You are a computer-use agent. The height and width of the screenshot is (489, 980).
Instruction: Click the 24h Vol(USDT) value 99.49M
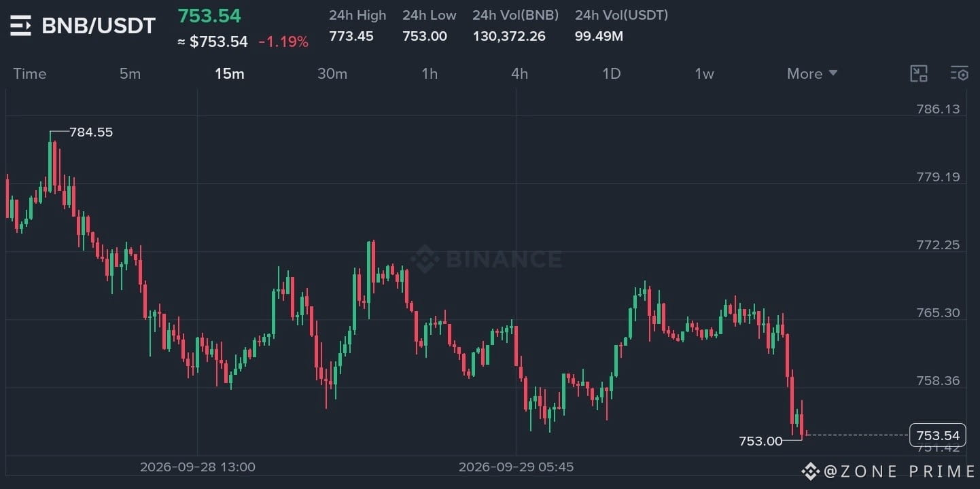tap(599, 36)
